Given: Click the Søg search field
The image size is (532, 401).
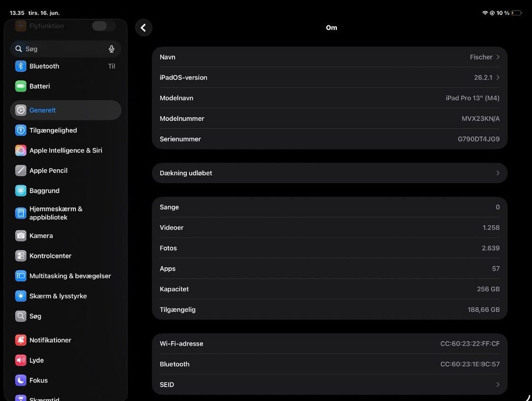Looking at the screenshot, I should pos(65,49).
